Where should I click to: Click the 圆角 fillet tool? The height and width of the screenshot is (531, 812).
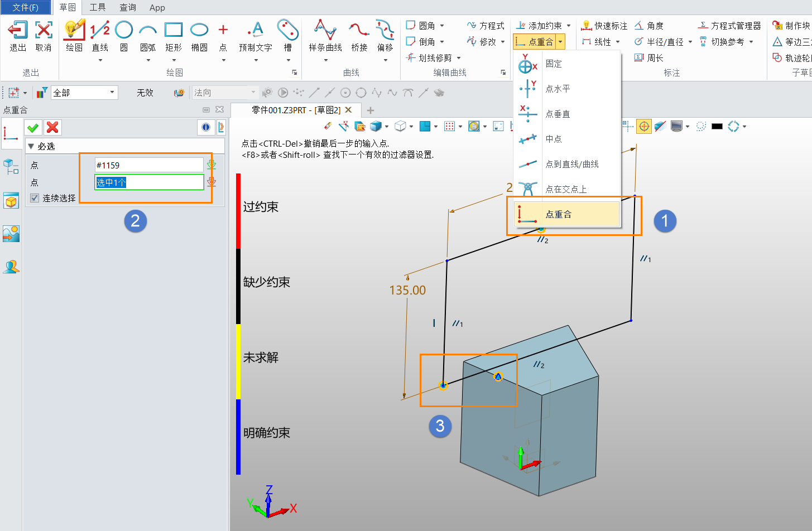click(421, 26)
